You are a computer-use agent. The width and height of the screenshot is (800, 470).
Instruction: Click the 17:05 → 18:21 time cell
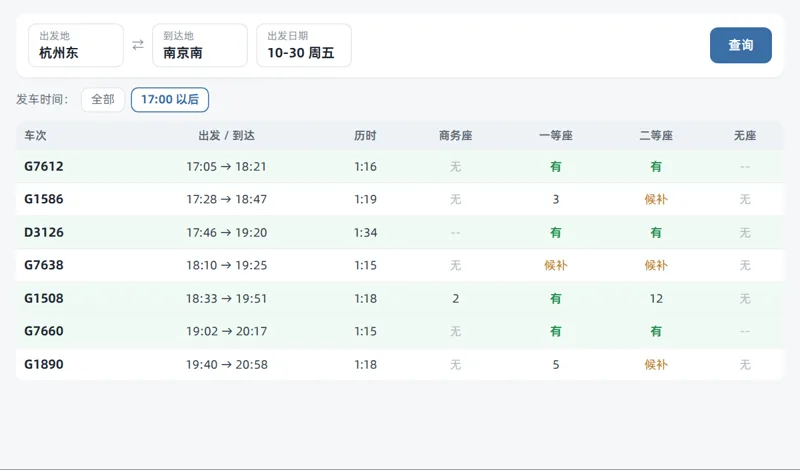point(227,166)
